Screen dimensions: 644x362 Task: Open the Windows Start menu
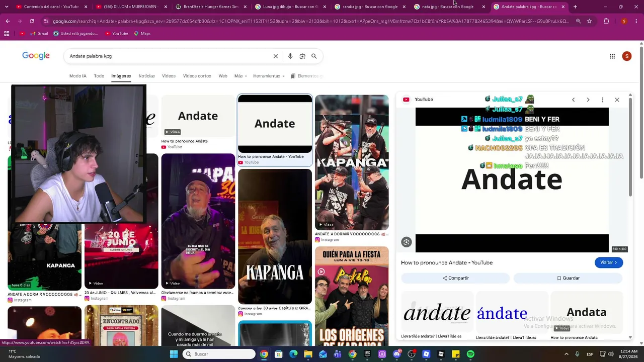pos(174,354)
